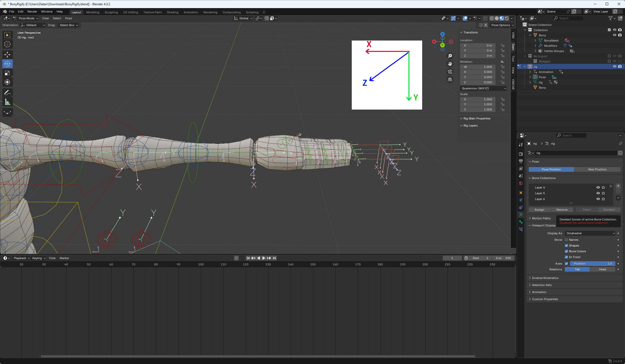The height and width of the screenshot is (364, 625).
Task: Select the Measure tool
Action: coord(7,102)
